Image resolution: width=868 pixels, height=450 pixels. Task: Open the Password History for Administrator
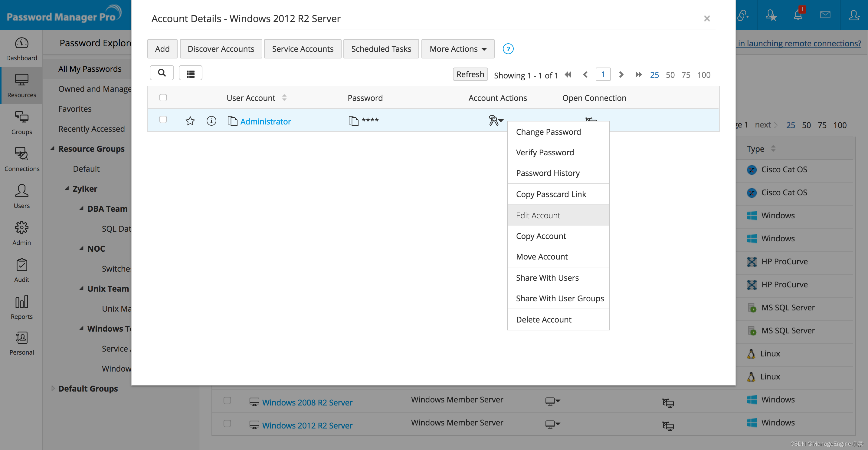click(547, 173)
